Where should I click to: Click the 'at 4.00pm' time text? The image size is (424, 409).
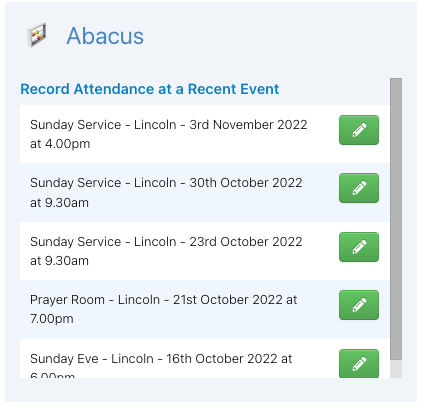[60, 144]
